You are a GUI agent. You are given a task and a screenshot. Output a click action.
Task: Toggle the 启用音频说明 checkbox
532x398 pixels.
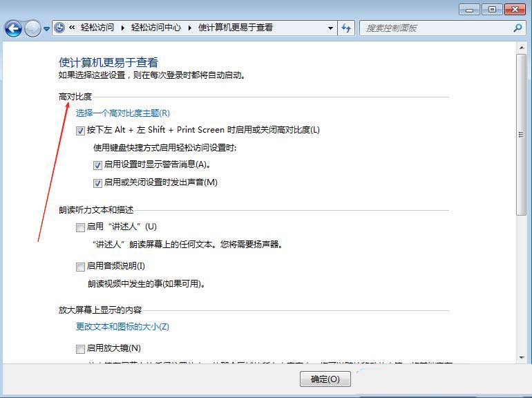coord(81,267)
